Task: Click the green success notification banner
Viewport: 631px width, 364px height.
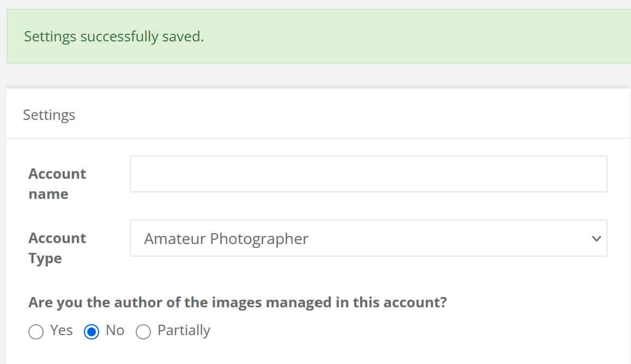Action: click(381, 37)
